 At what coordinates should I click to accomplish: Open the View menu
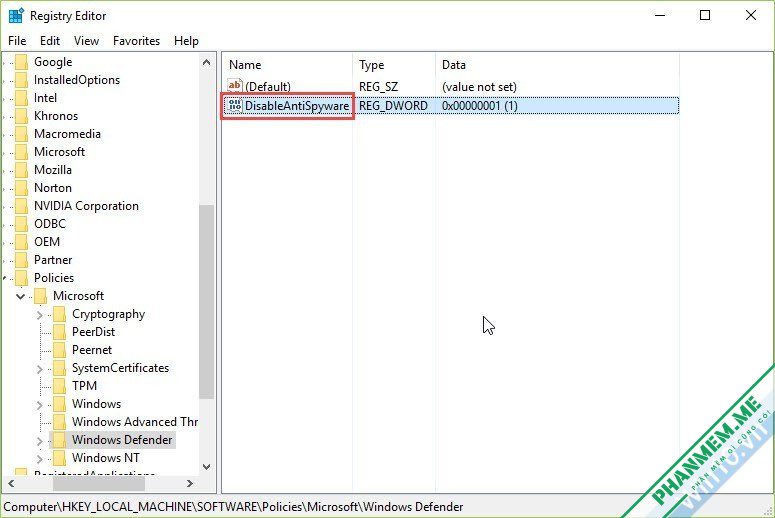pyautogui.click(x=86, y=41)
